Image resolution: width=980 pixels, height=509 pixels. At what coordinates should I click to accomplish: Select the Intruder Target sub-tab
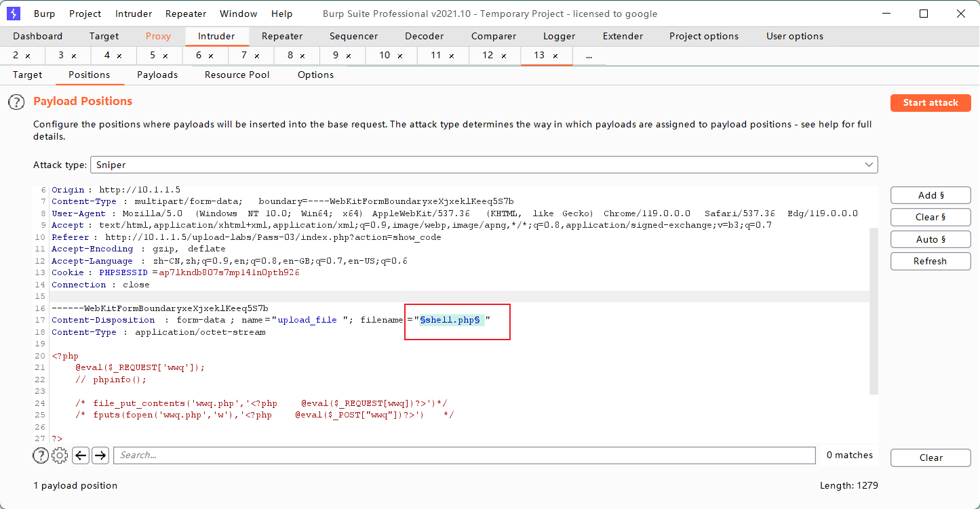click(x=27, y=75)
